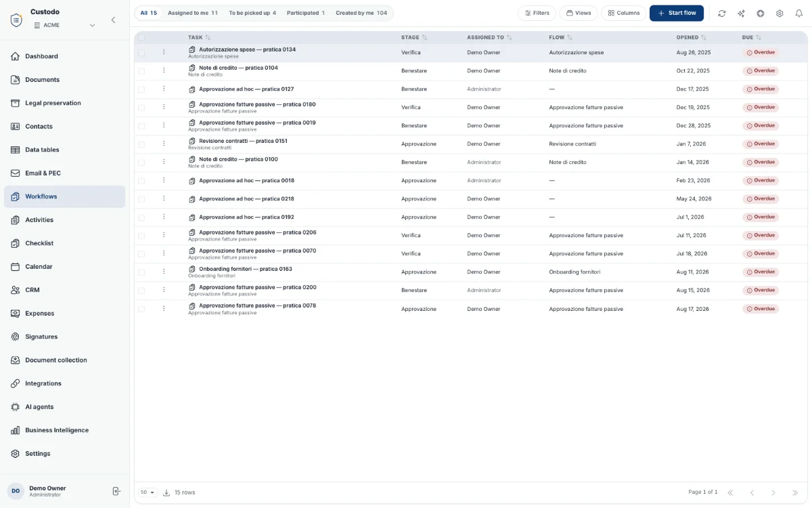
Task: Open row actions menu for pratica 0218
Action: 163,198
